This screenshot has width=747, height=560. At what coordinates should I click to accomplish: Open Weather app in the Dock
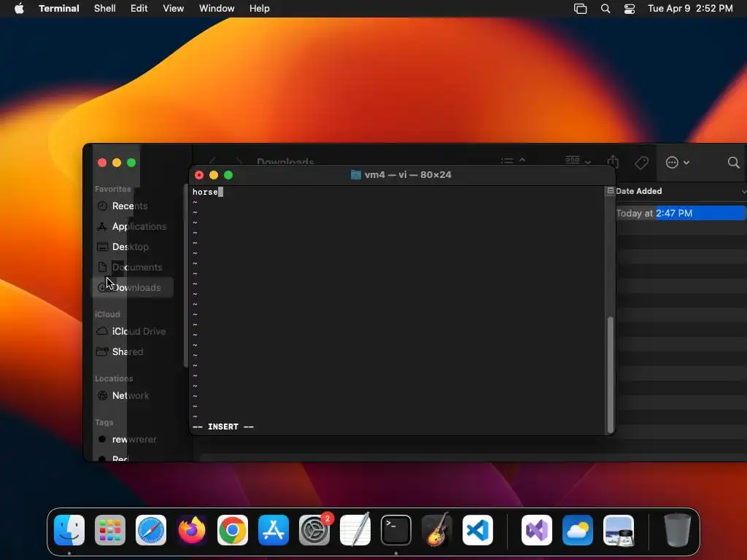[x=578, y=530]
